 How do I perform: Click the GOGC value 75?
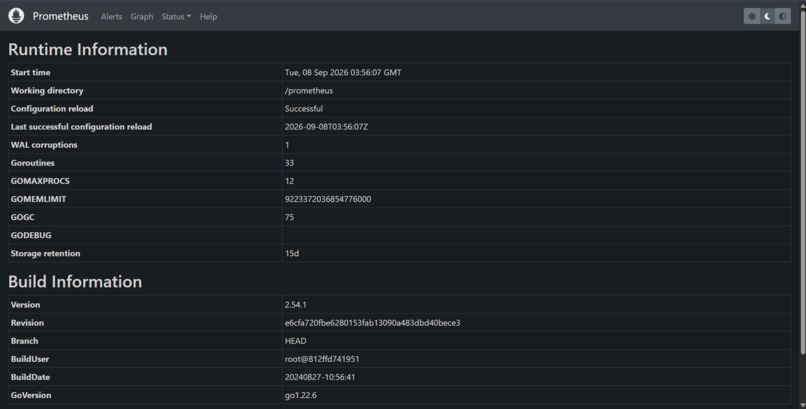click(x=289, y=217)
